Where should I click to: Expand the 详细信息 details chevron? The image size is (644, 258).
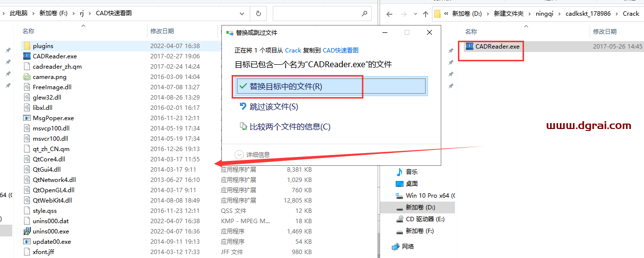pyautogui.click(x=239, y=155)
